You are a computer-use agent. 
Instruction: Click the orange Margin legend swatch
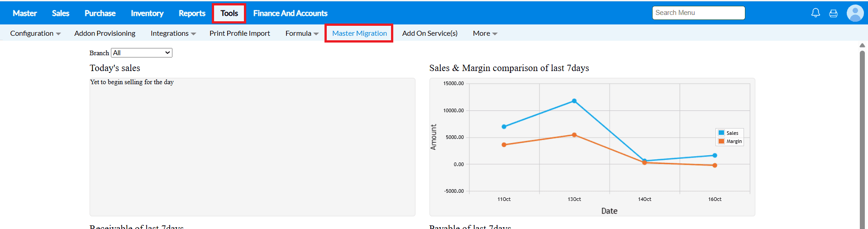[721, 141]
